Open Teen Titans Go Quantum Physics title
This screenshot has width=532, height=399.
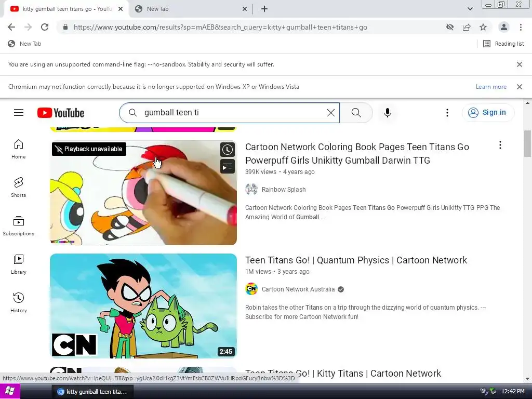coord(356,260)
